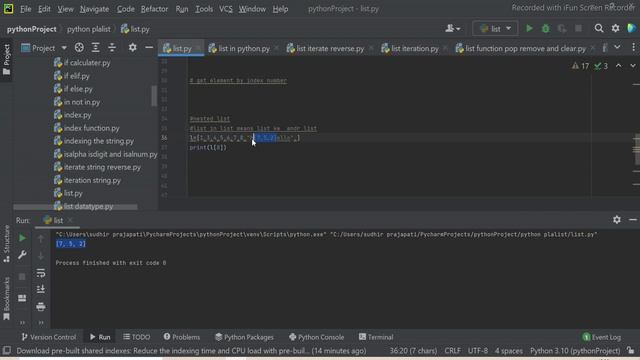Click down the stack trace arrow
Image resolution: width=640 pixels, height=360 pixels.
click(x=41, y=256)
